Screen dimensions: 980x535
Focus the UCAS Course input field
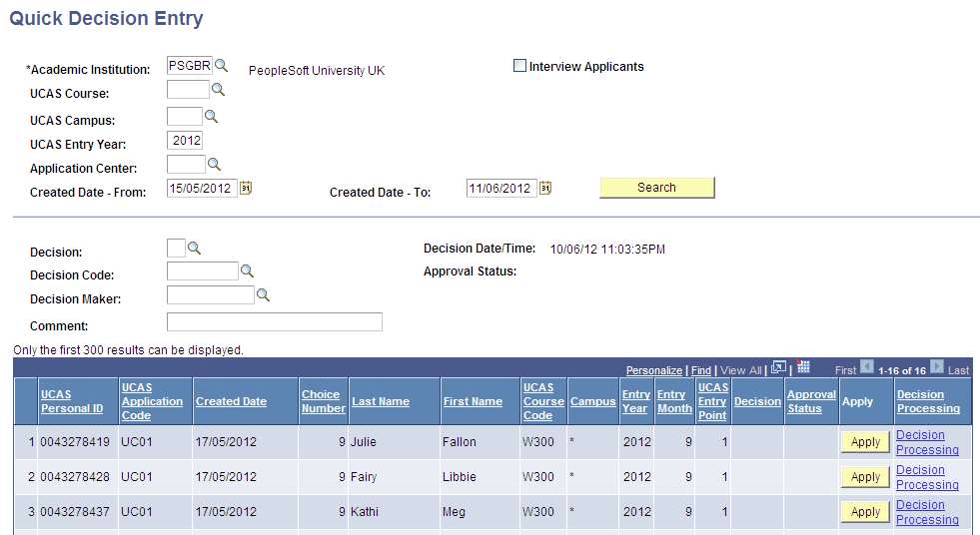[x=188, y=89]
